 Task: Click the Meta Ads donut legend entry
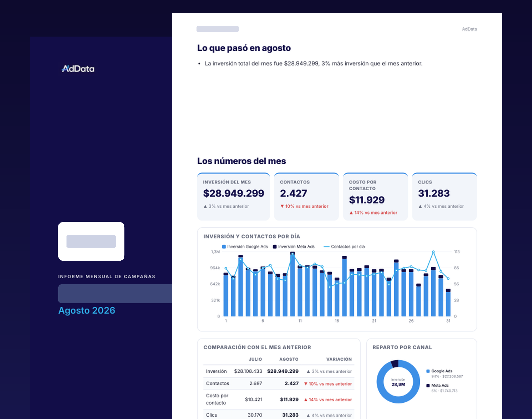[442, 388]
